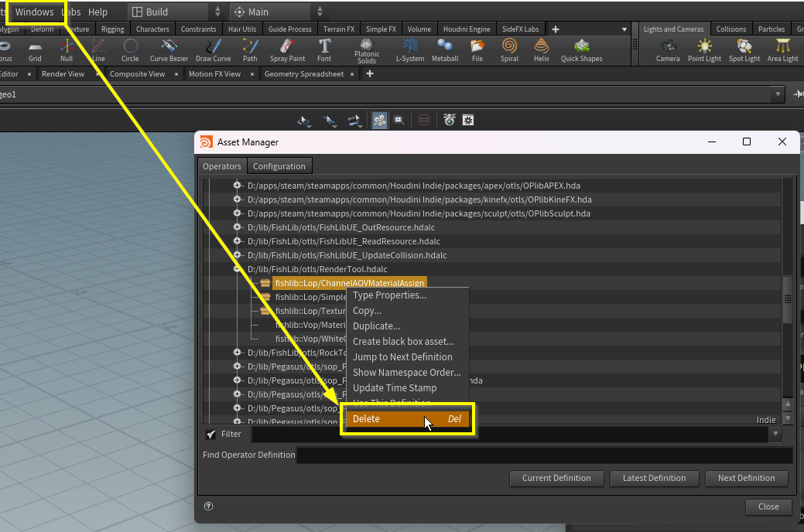Open the Quick Shapes tool

(581, 50)
